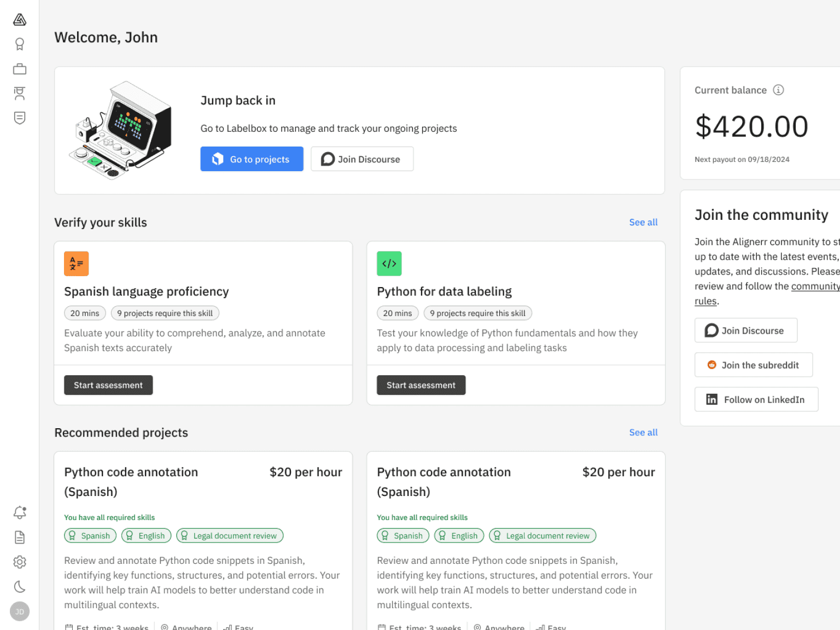The height and width of the screenshot is (630, 840).
Task: Click current balance info icon
Action: [x=778, y=90]
